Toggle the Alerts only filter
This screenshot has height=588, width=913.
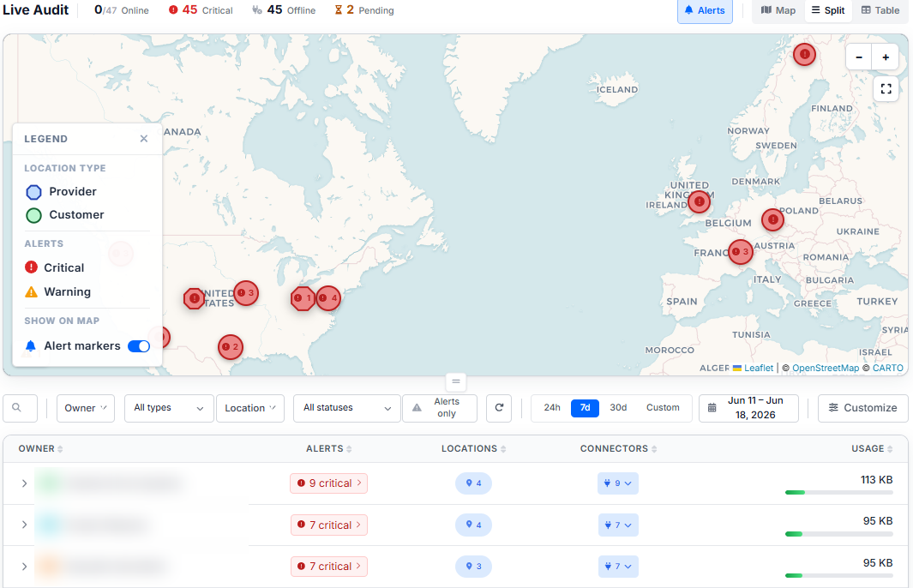click(440, 408)
